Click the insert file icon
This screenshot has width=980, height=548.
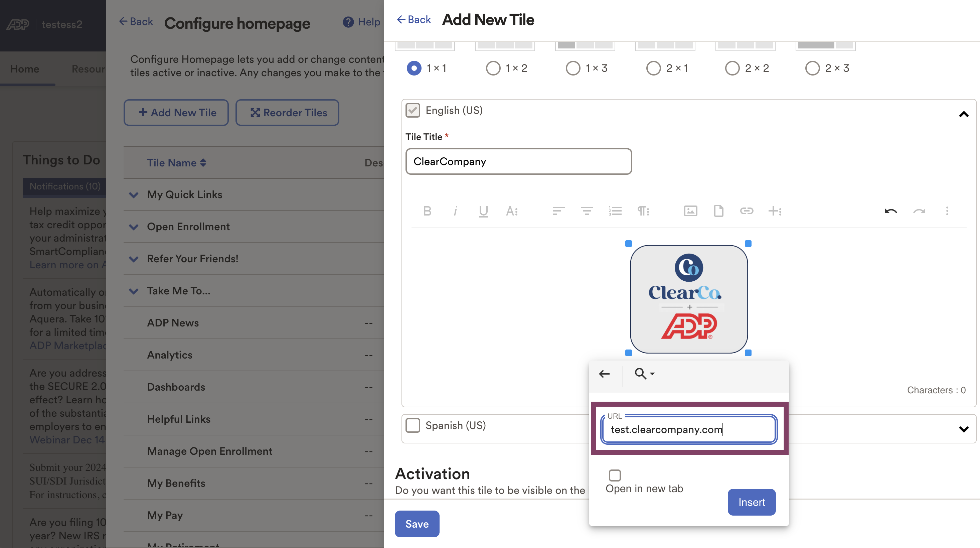719,211
